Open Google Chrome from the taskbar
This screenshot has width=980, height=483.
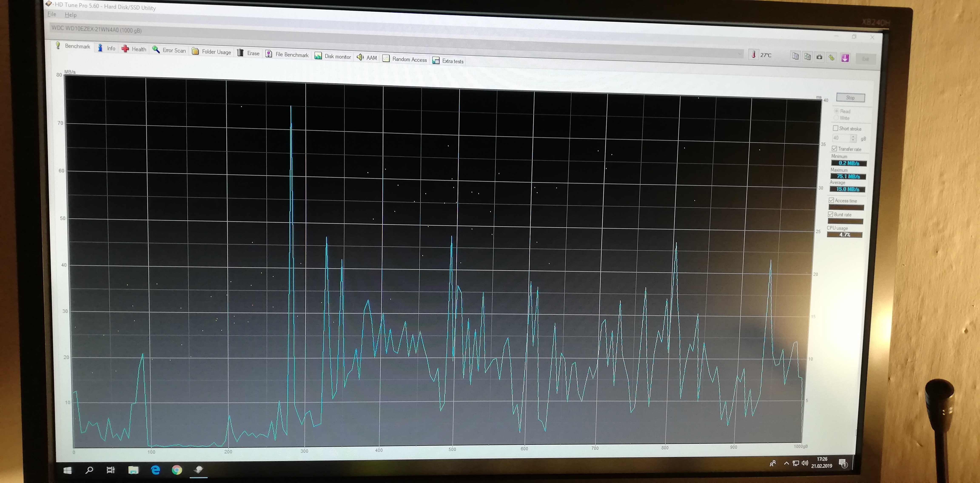177,470
